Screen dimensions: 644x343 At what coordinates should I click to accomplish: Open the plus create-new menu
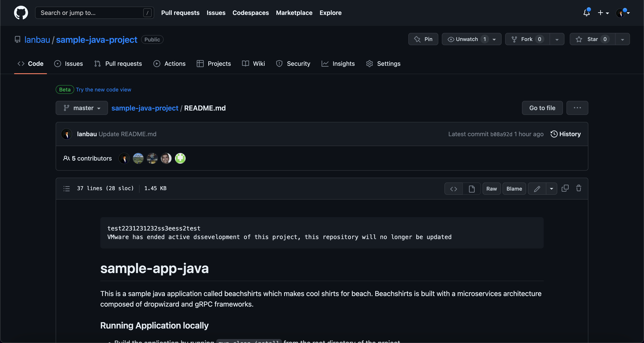click(x=603, y=13)
